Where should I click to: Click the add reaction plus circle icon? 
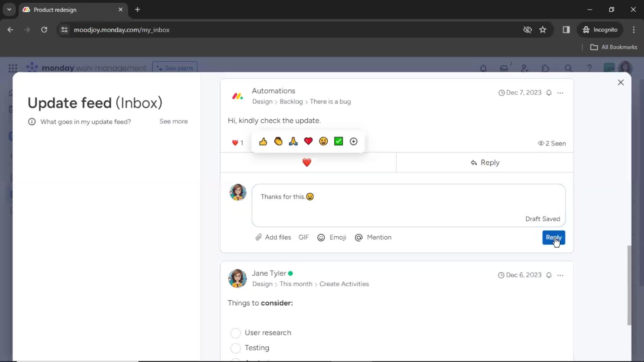354,141
